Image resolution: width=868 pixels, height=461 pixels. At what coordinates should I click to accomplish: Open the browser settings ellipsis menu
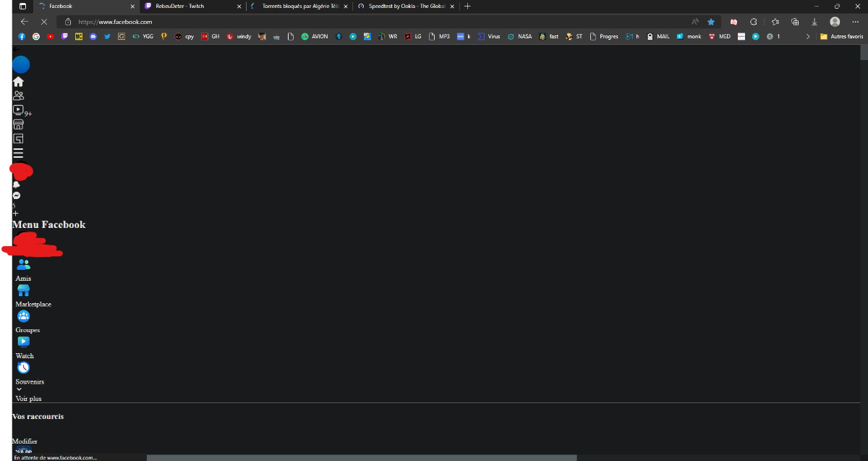click(x=856, y=22)
